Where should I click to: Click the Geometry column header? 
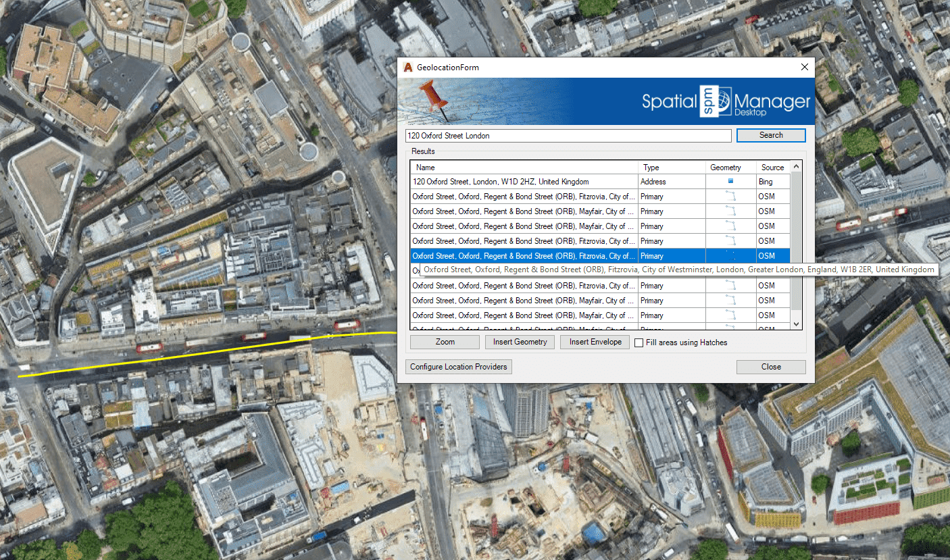click(x=725, y=168)
